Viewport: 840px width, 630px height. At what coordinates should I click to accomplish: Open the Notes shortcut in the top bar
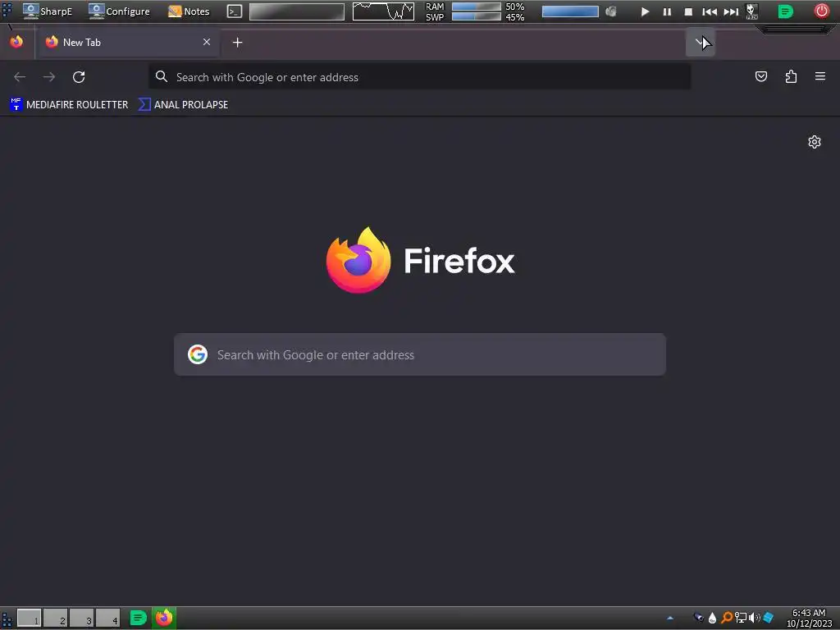tap(189, 11)
